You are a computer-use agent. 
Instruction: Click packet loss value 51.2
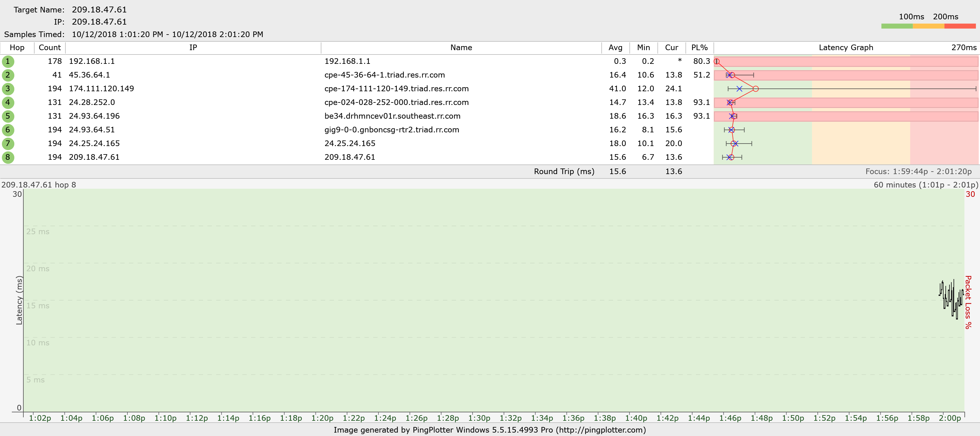[x=702, y=75]
